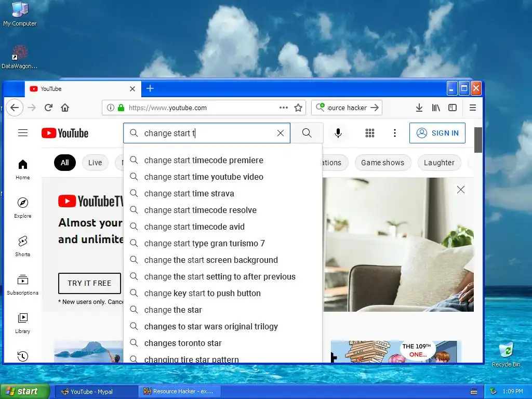The image size is (532, 399).
Task: Click in the YouTube search input field
Action: click(x=207, y=133)
